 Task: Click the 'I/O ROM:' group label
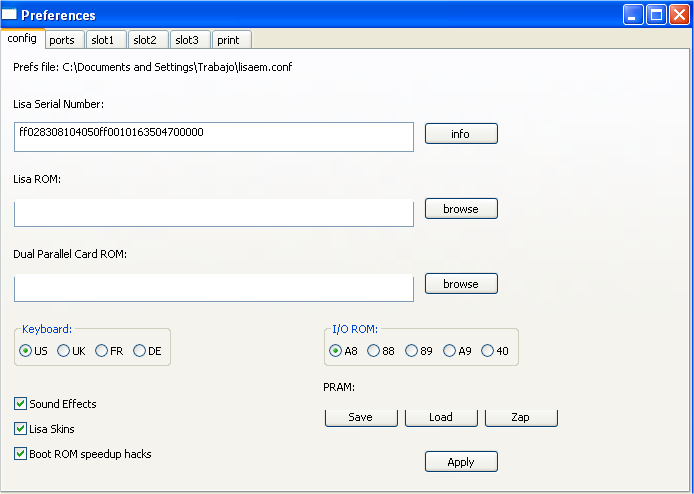click(x=355, y=329)
